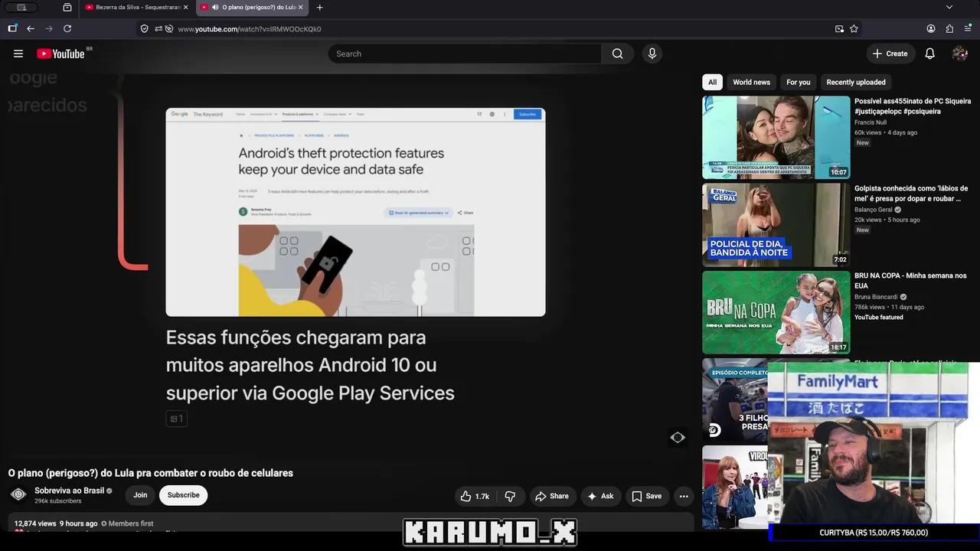Click Balanço Geral channel name
980x551 pixels.
[x=874, y=210]
